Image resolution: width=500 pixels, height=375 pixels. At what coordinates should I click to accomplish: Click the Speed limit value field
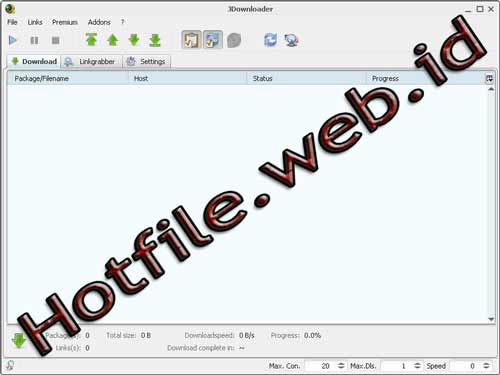click(465, 366)
